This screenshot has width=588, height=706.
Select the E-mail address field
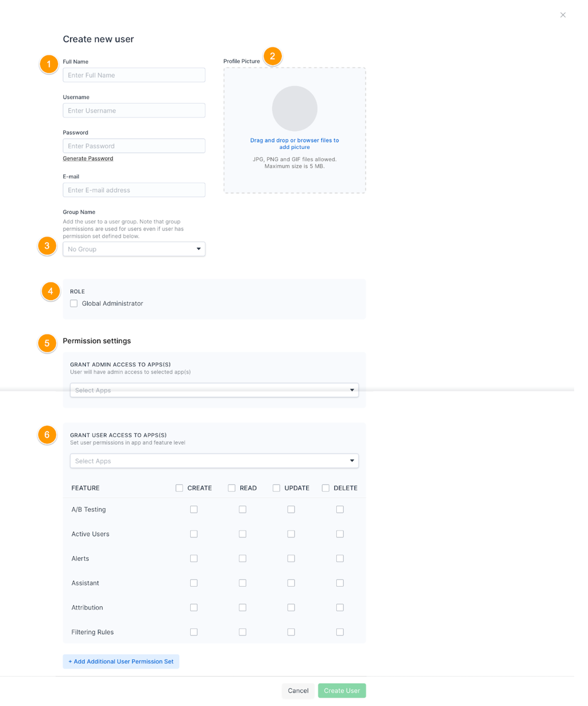(134, 190)
